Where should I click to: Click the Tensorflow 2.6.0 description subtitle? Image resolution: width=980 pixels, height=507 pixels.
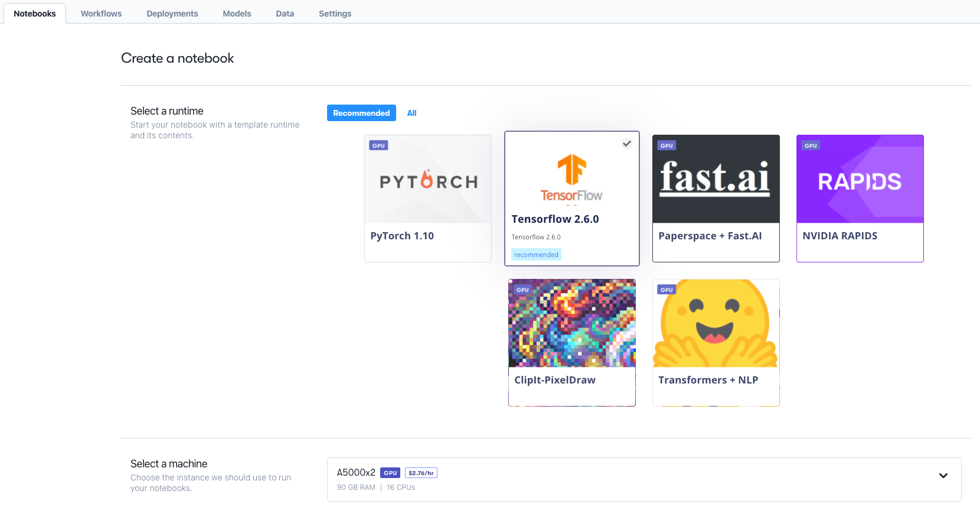tap(536, 237)
